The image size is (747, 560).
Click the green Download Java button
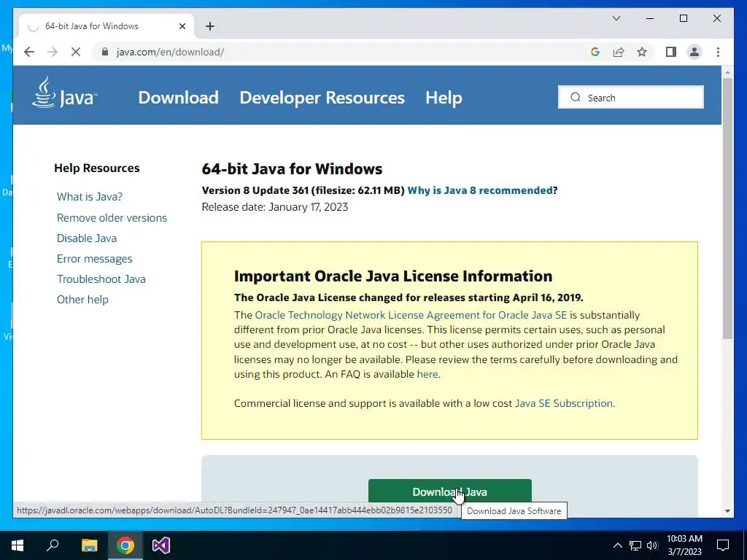click(449, 492)
